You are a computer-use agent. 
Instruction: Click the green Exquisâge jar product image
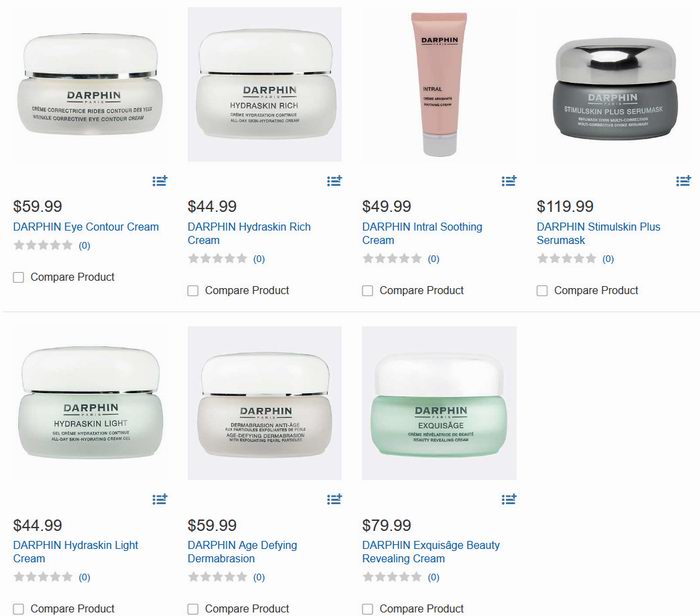click(439, 403)
